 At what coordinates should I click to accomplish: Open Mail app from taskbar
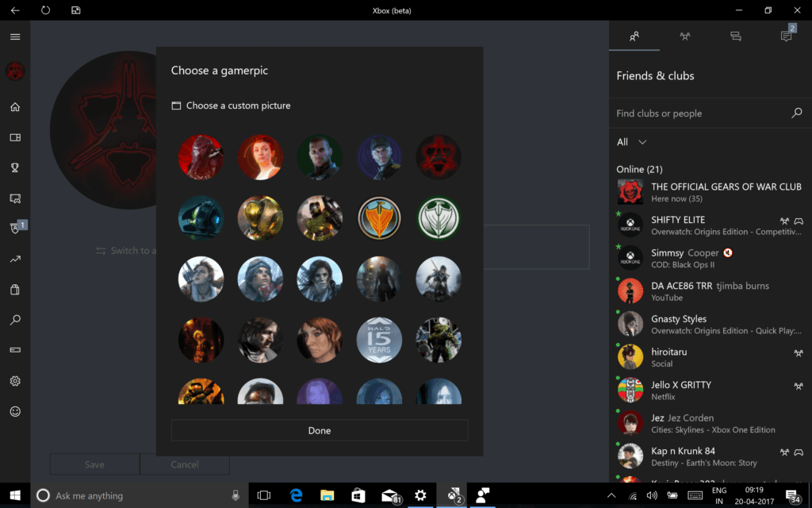click(391, 496)
